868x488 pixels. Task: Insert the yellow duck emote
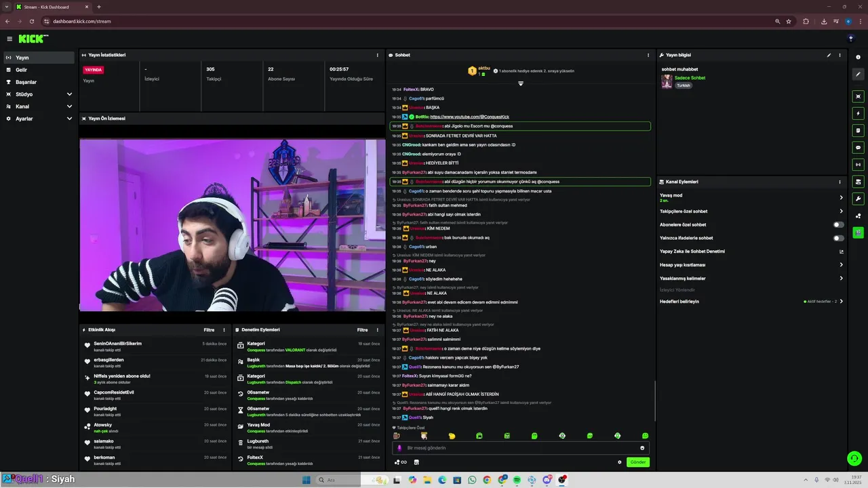tap(452, 436)
